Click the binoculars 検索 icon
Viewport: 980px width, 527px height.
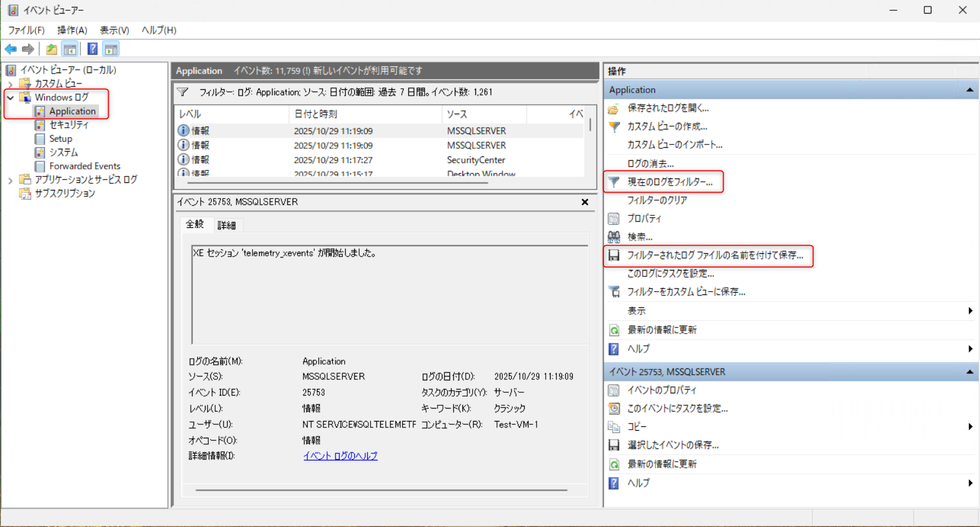coord(614,237)
